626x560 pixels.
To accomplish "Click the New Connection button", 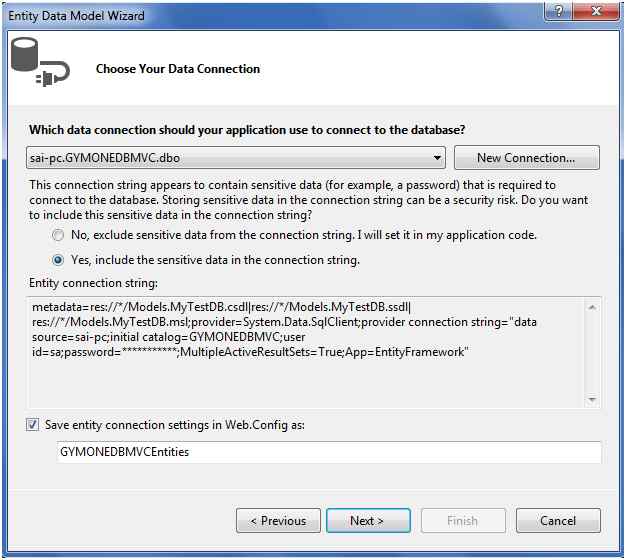I will (526, 158).
